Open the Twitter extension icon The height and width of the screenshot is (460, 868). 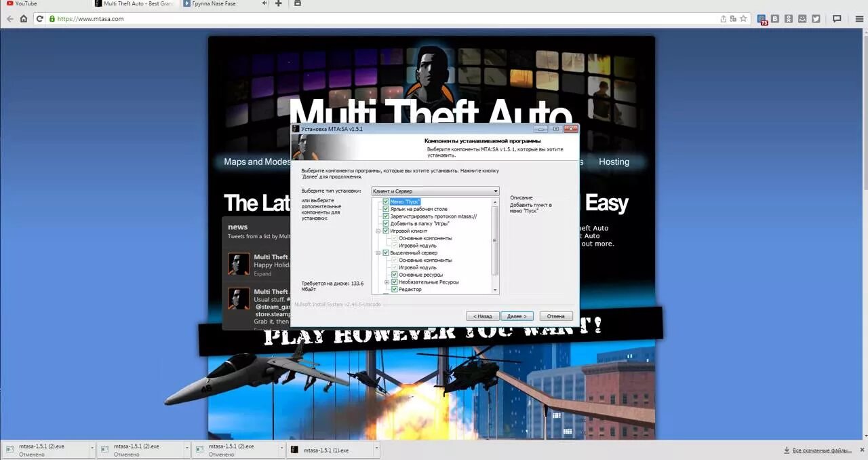[816, 19]
